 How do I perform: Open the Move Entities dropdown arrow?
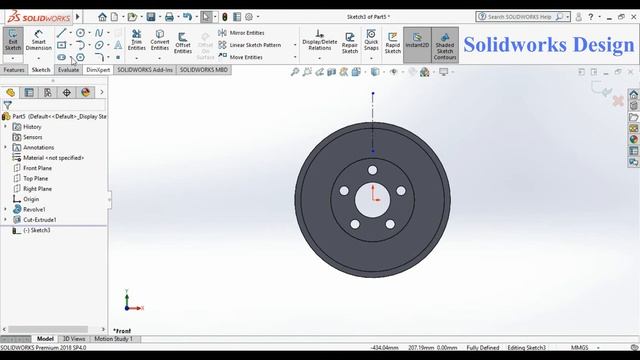click(295, 57)
